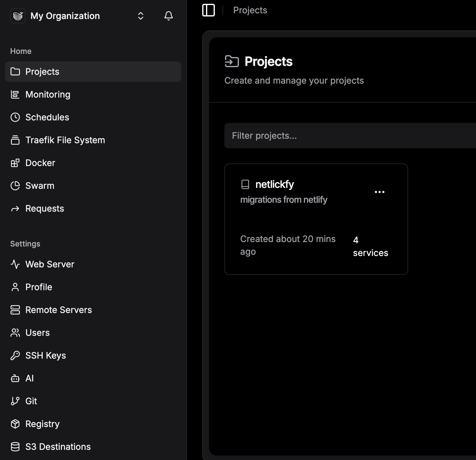This screenshot has width=476, height=460.
Task: Open the Profile settings page
Action: click(39, 287)
